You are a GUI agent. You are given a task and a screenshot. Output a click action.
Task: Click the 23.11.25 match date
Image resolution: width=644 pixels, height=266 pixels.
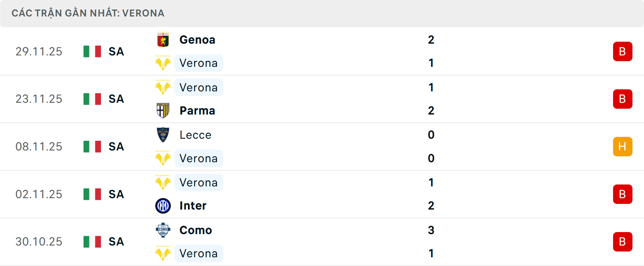(x=39, y=99)
